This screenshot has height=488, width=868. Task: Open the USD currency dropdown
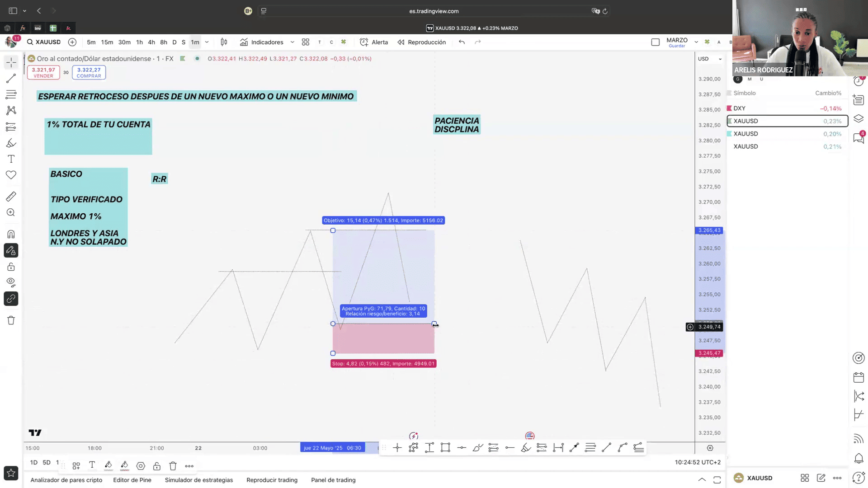pyautogui.click(x=710, y=59)
